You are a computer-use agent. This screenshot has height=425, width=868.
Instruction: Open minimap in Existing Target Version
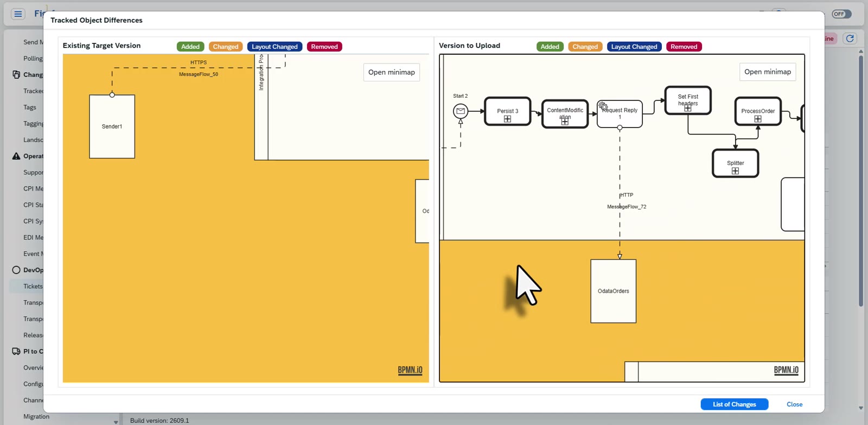[391, 72]
